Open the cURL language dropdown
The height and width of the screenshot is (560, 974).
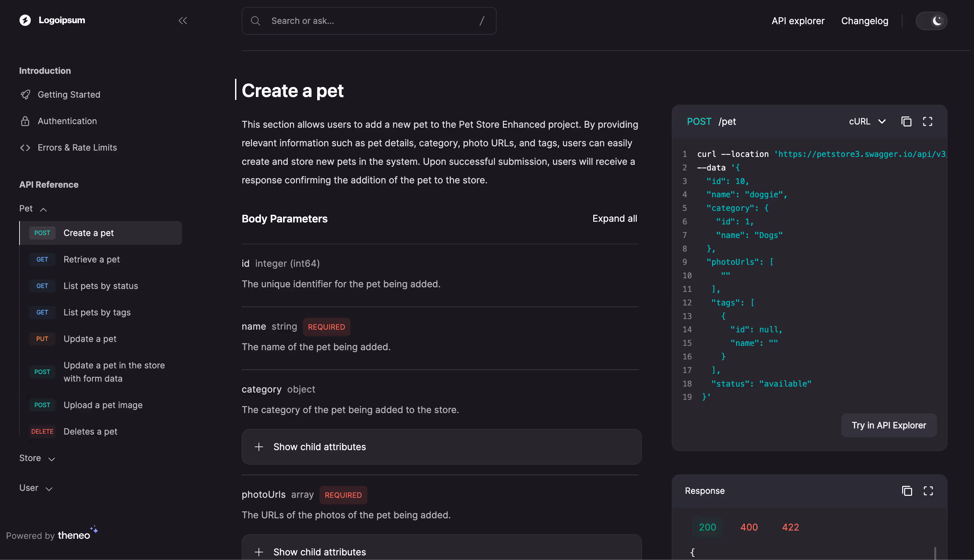(867, 121)
